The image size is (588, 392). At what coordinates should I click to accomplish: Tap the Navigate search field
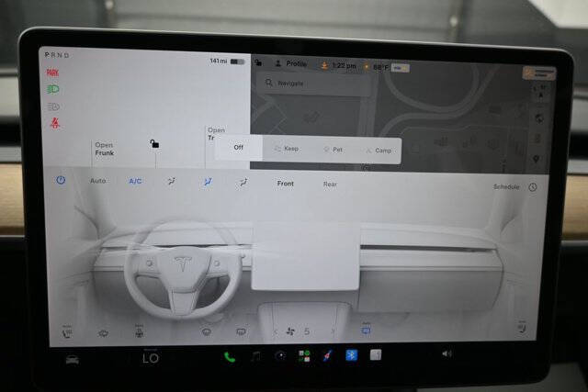(314, 84)
